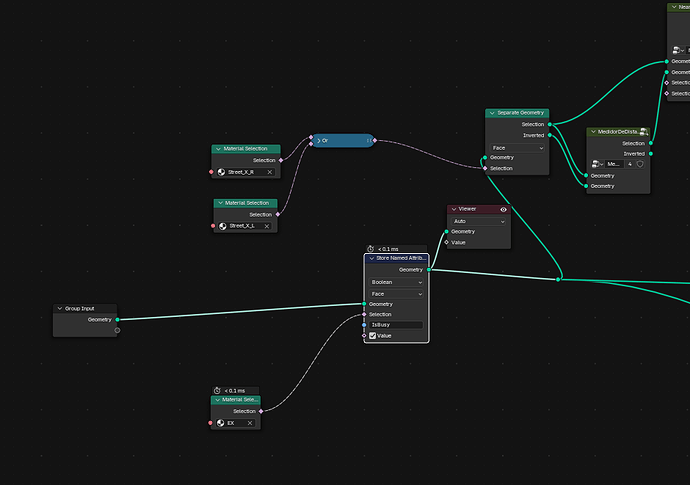Collapse the MedidorDeDista node
Viewport: 690px width, 485px height.
[593, 132]
